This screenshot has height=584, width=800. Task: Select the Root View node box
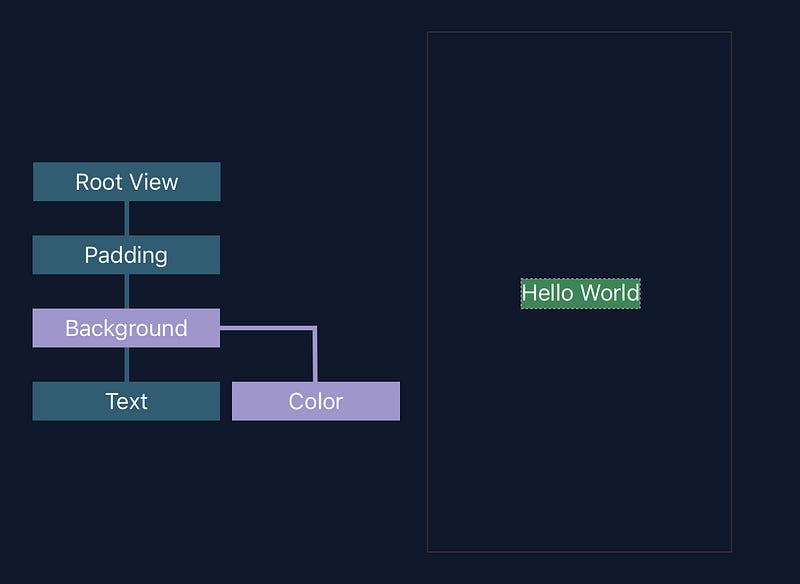pos(127,182)
